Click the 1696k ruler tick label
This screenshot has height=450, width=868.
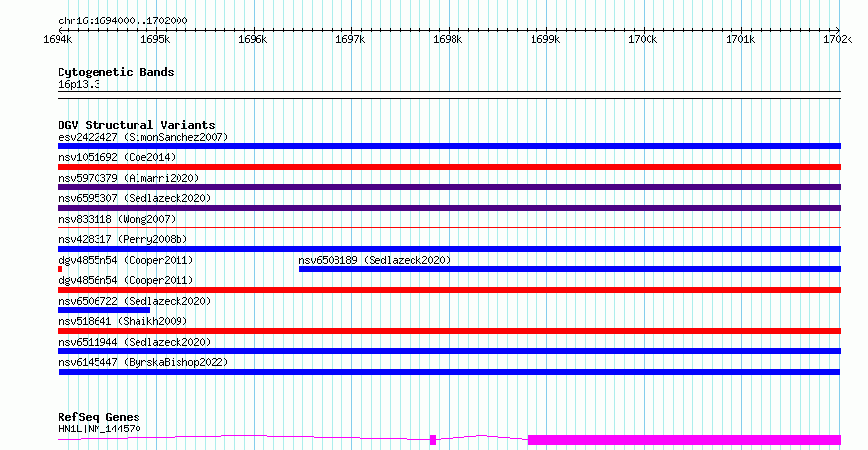pyautogui.click(x=253, y=39)
